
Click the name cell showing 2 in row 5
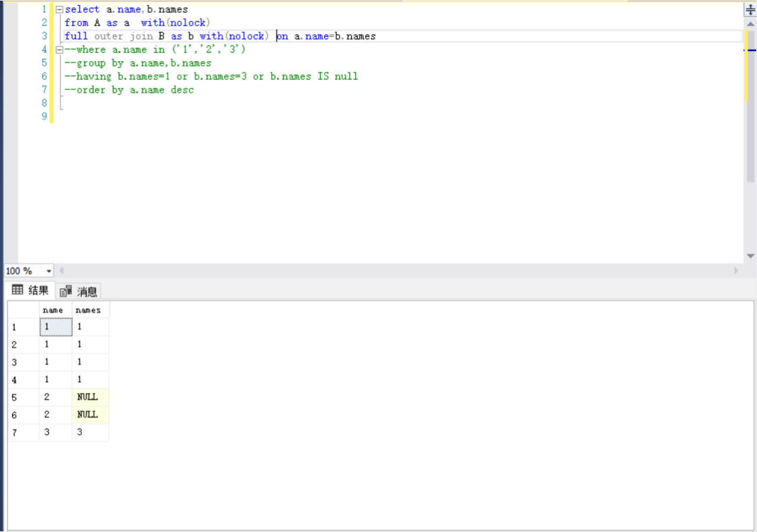(x=56, y=398)
